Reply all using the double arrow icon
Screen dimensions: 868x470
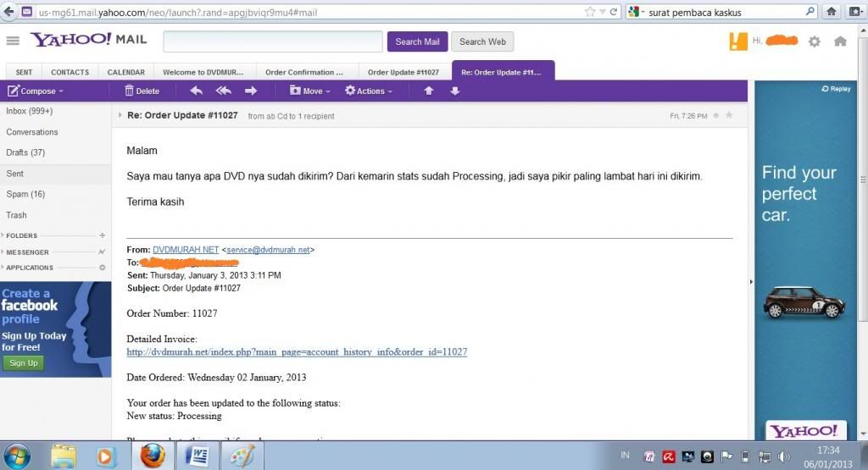224,91
